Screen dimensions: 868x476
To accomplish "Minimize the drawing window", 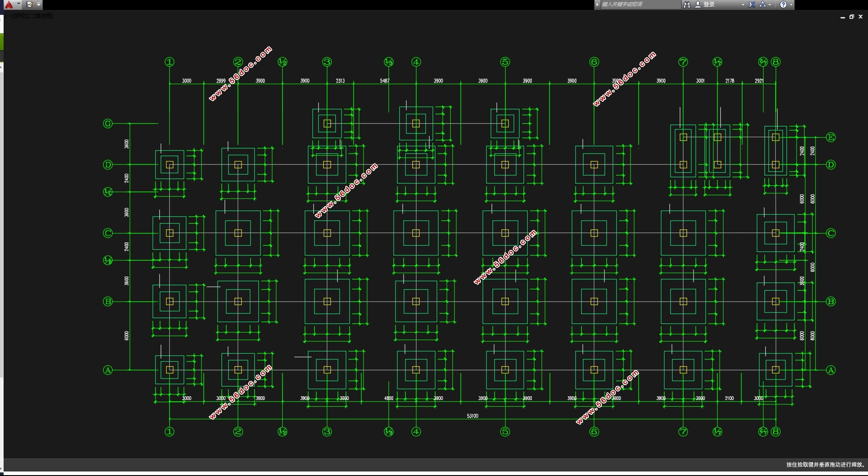I will [x=842, y=17].
